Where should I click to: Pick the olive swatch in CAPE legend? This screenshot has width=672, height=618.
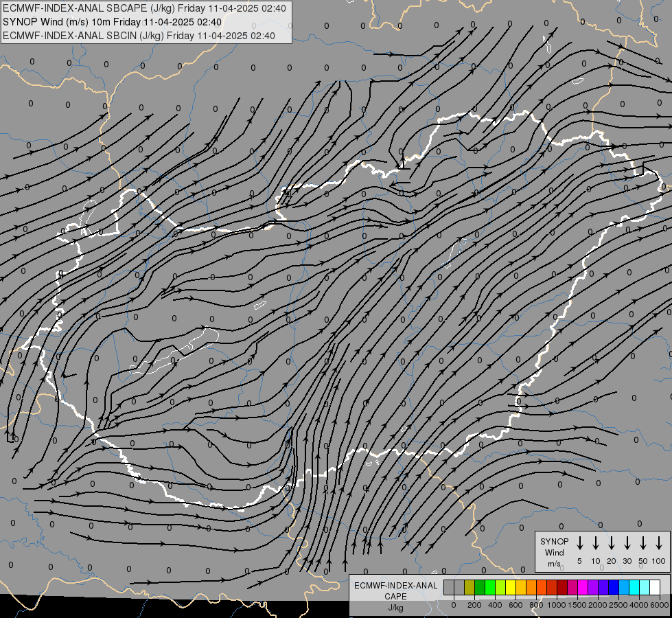(x=470, y=587)
